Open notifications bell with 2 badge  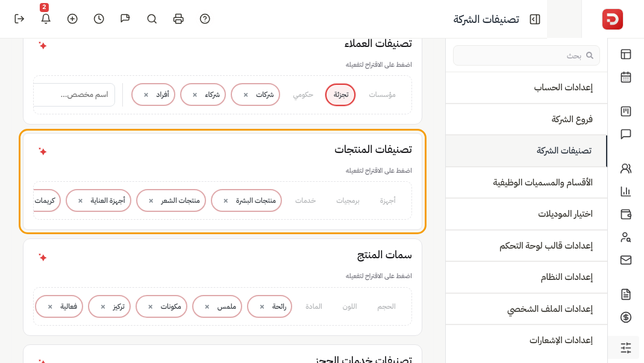point(46,19)
